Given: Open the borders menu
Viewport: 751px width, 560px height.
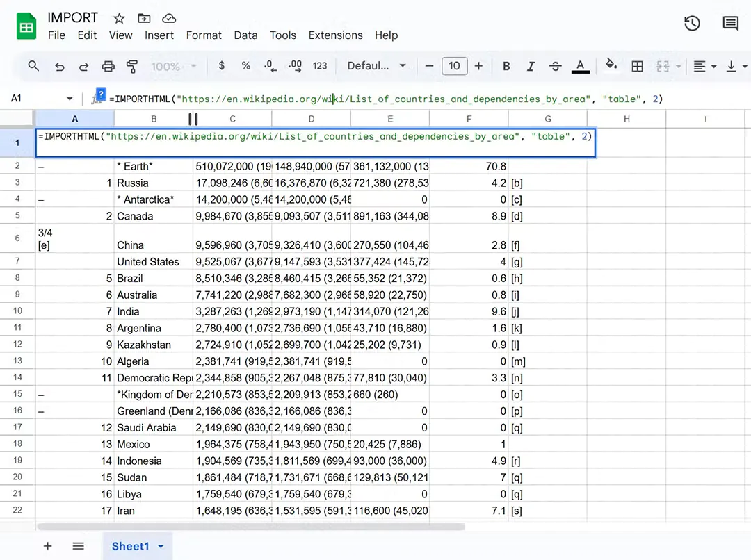Looking at the screenshot, I should click(x=638, y=66).
